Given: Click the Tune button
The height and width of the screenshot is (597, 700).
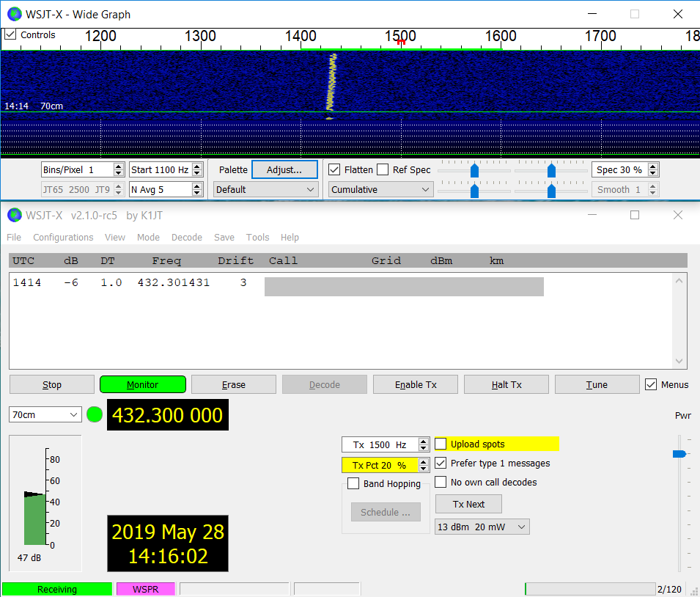Looking at the screenshot, I should click(597, 385).
